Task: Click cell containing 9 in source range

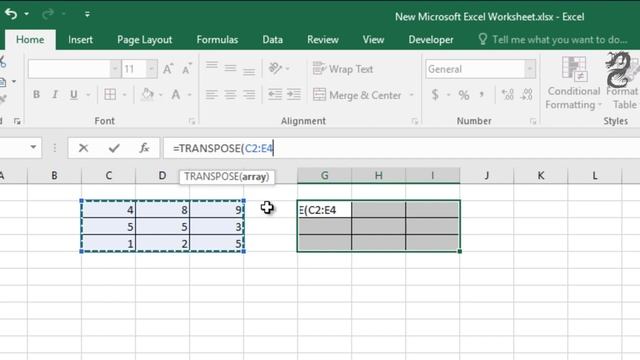Action: click(x=217, y=209)
